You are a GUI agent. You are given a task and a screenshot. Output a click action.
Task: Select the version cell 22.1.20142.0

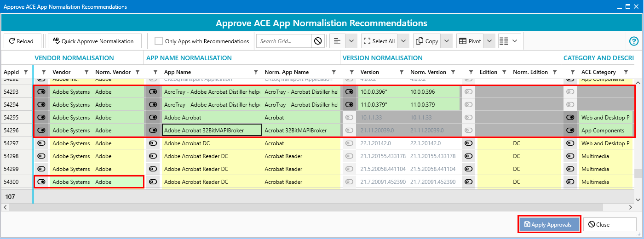coord(382,143)
